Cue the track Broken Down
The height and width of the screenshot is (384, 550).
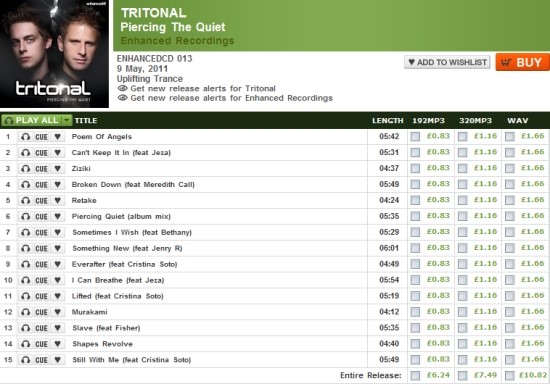pyautogui.click(x=41, y=184)
